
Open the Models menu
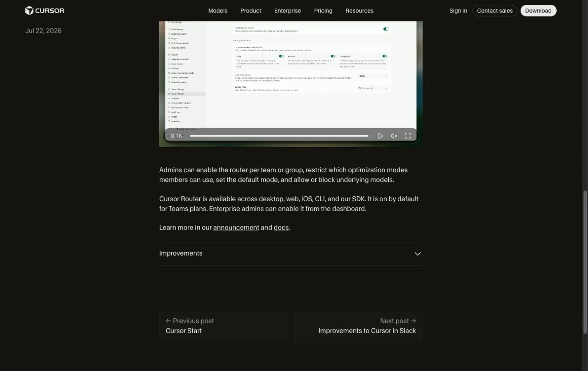click(218, 11)
